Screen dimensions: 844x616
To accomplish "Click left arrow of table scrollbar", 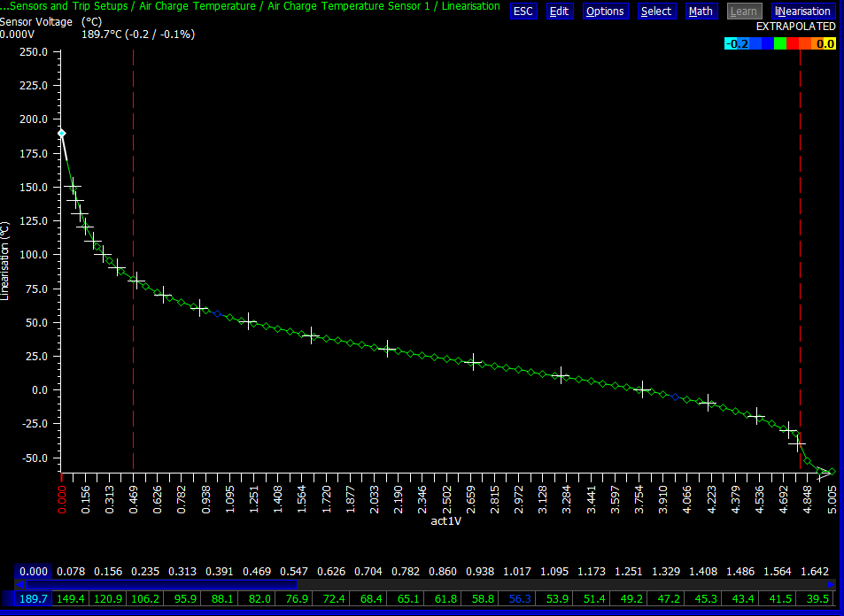I will tap(20, 584).
